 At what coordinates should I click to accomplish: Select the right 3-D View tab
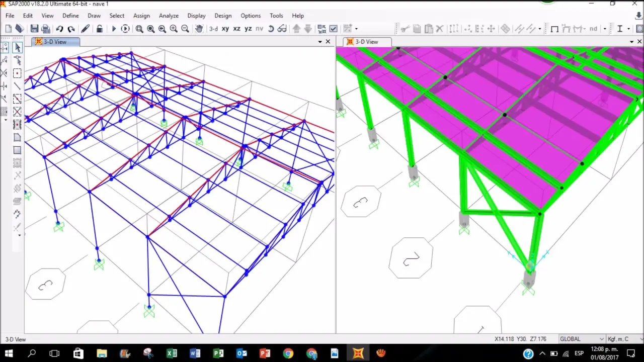click(367, 42)
